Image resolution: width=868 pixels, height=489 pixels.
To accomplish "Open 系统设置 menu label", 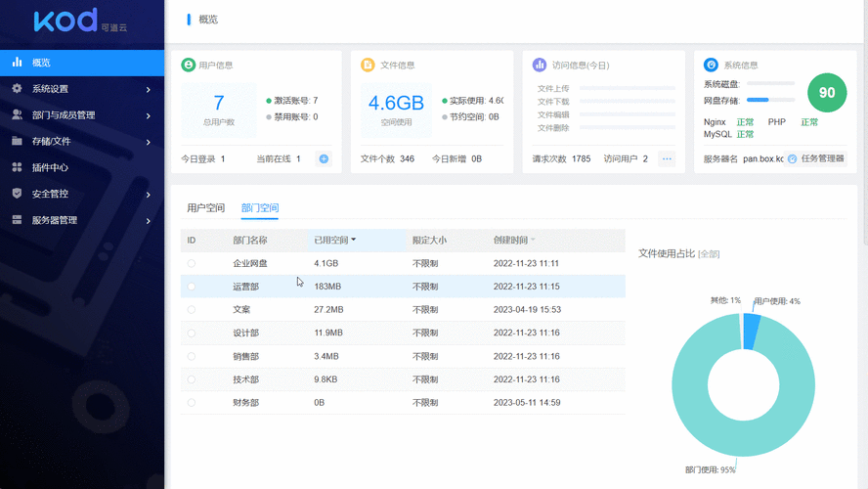I will pos(51,89).
